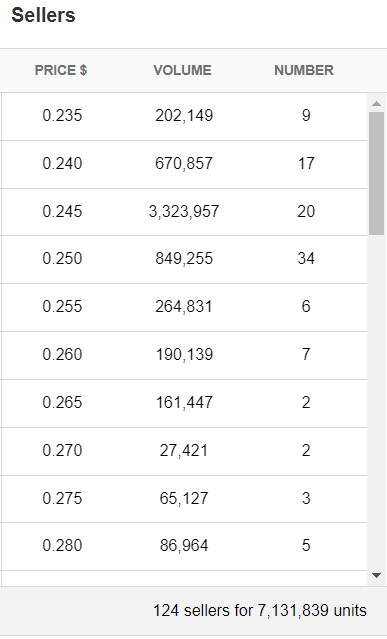The width and height of the screenshot is (387, 639).
Task: Click volume 670,857 at price 0.240
Action: tap(184, 164)
